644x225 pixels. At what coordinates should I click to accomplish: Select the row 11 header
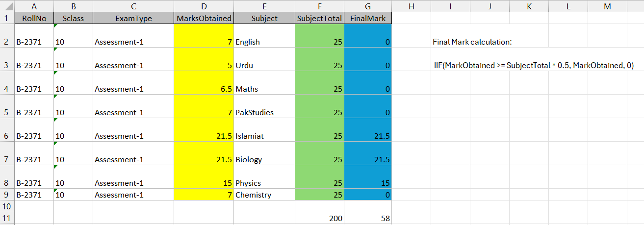pyautogui.click(x=7, y=219)
